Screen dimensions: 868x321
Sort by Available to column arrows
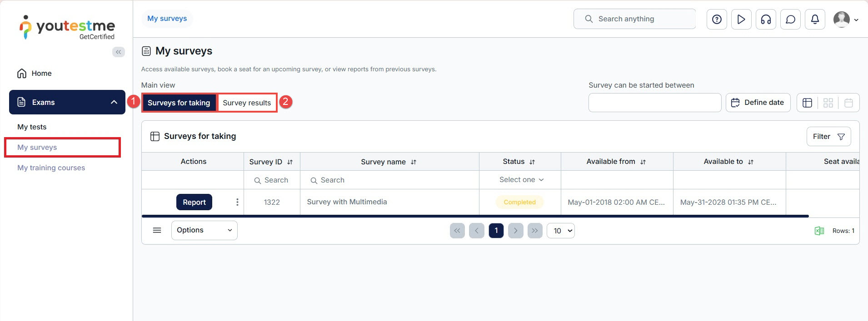[751, 162]
